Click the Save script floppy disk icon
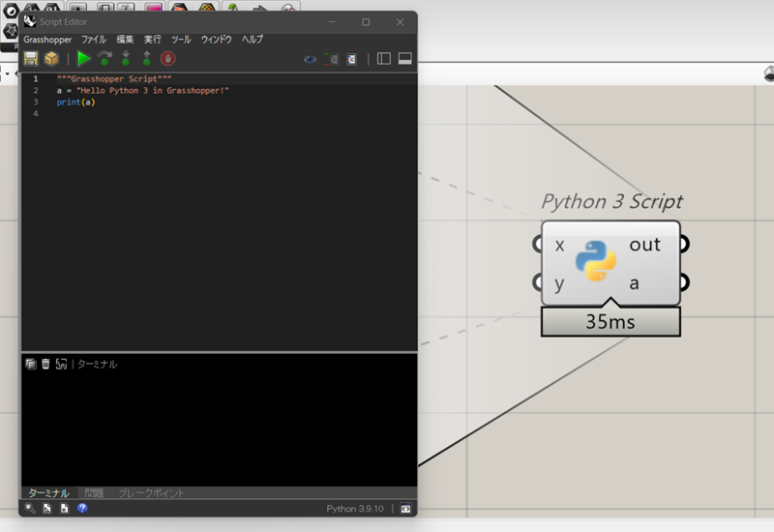The width and height of the screenshot is (774, 532). [x=31, y=59]
